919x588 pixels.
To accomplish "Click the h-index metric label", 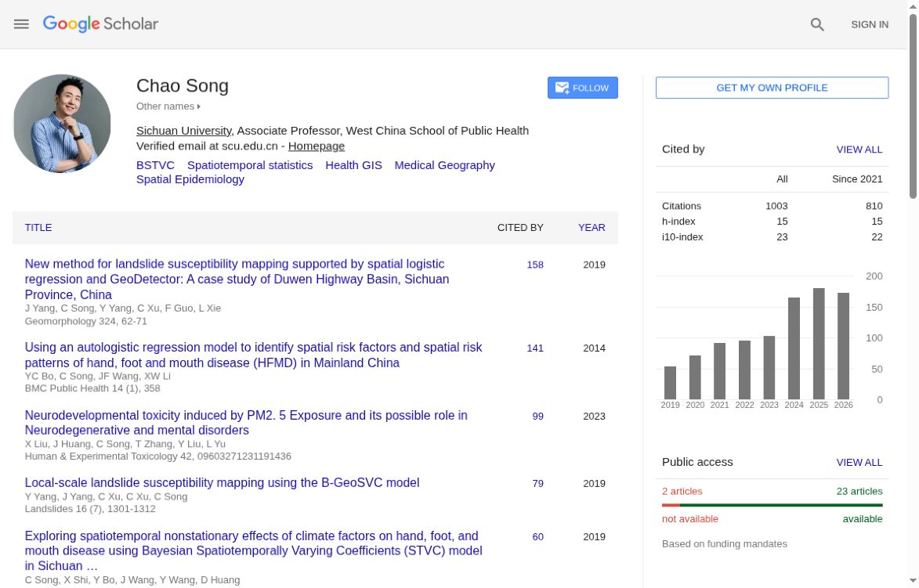I will [x=678, y=222].
